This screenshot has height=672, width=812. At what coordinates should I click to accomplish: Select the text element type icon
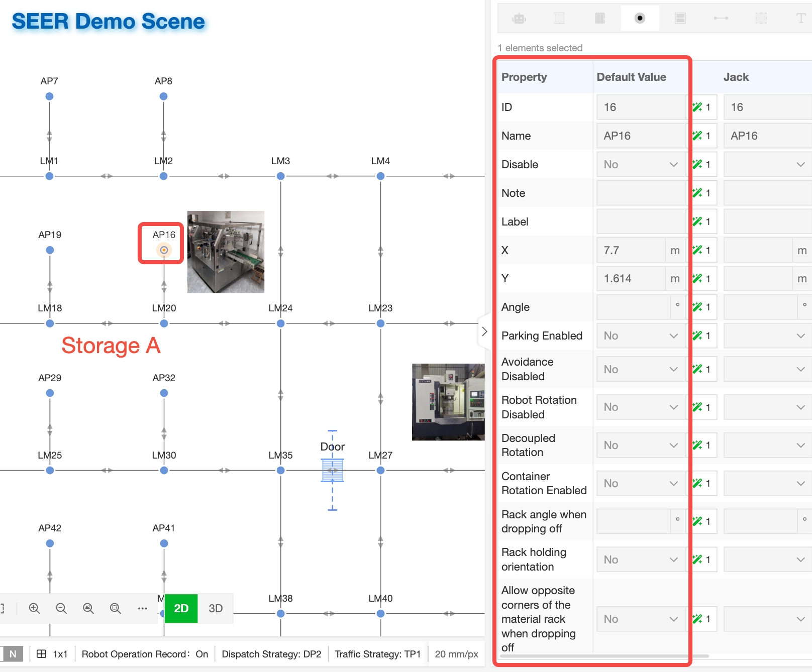point(801,19)
